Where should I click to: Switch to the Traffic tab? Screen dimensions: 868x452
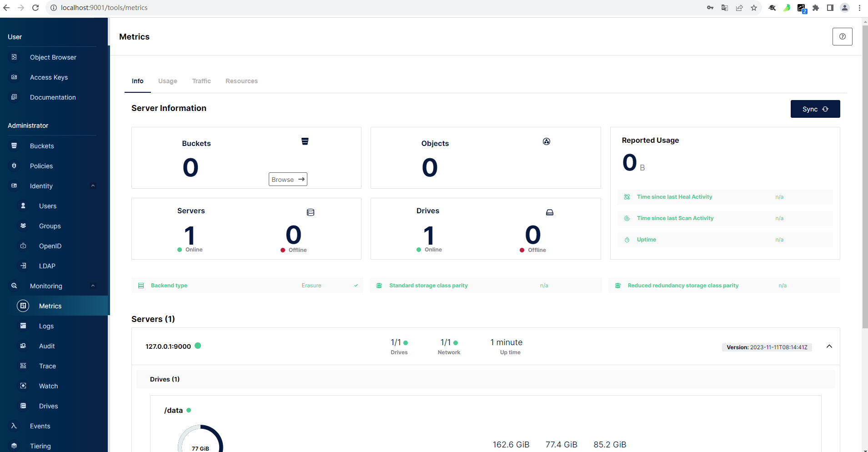(201, 81)
